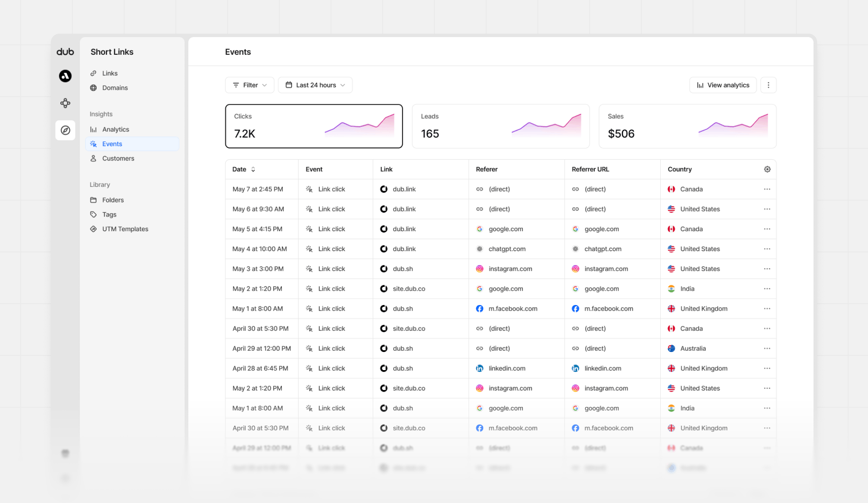The height and width of the screenshot is (503, 868).
Task: Click Link click in the May 4 row
Action: (331, 249)
